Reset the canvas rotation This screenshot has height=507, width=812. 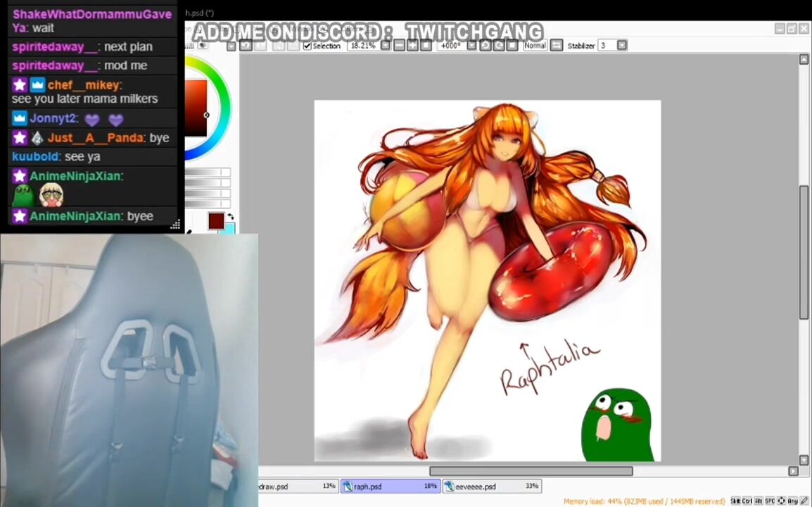[512, 46]
